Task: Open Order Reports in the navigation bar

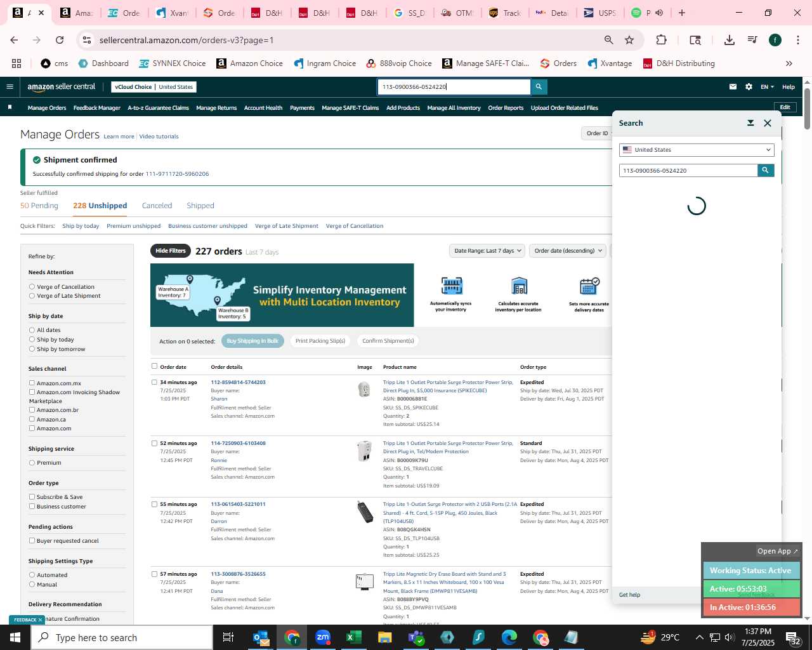Action: click(x=506, y=108)
